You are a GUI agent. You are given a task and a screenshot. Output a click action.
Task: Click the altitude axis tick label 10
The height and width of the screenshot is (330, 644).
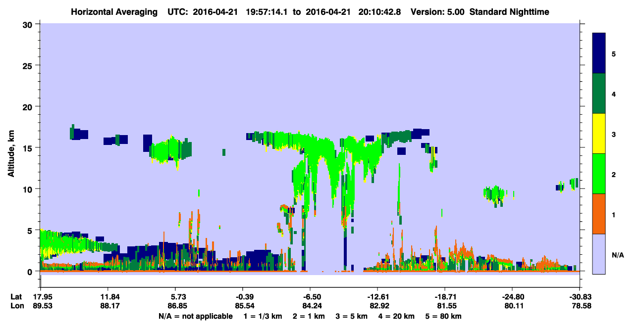pos(28,189)
